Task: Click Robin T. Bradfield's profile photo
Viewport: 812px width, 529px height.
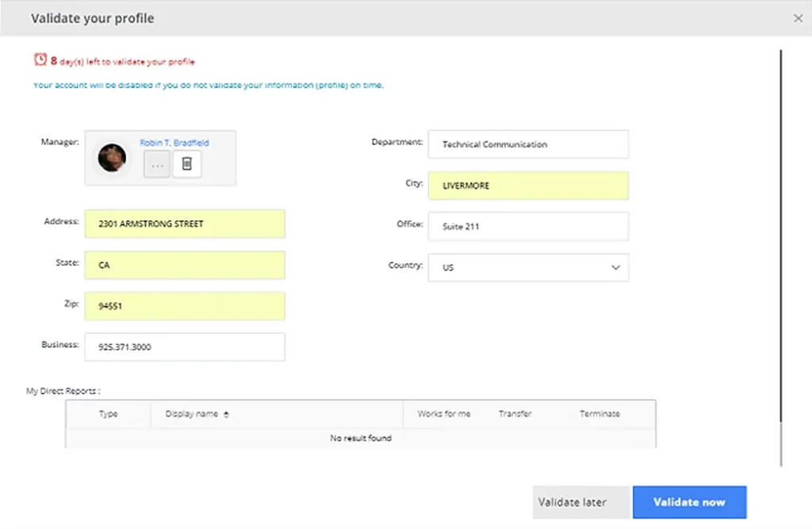Action: [112, 158]
